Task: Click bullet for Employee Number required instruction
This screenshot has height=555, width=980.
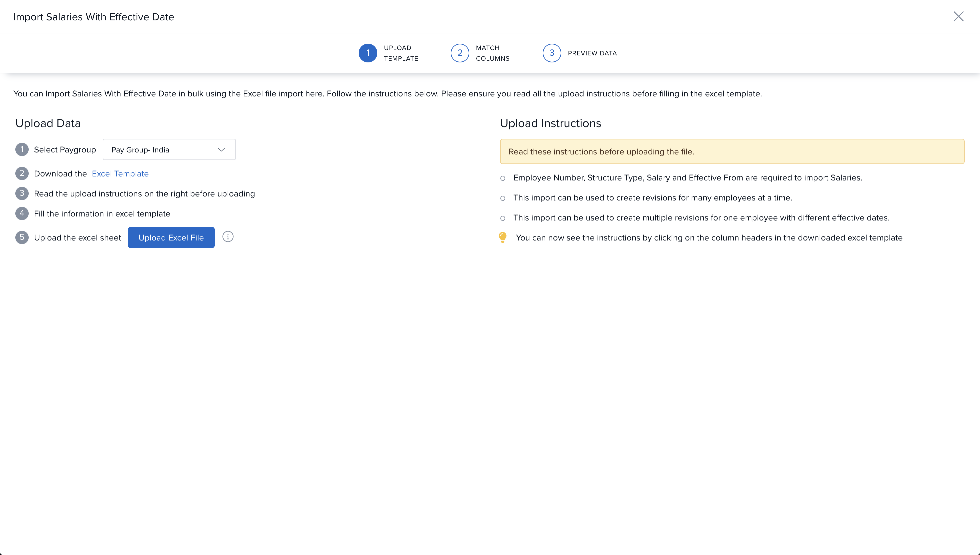Action: tap(503, 178)
